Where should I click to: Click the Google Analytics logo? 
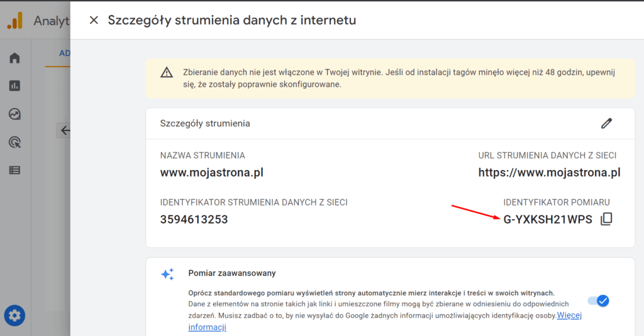tap(15, 21)
